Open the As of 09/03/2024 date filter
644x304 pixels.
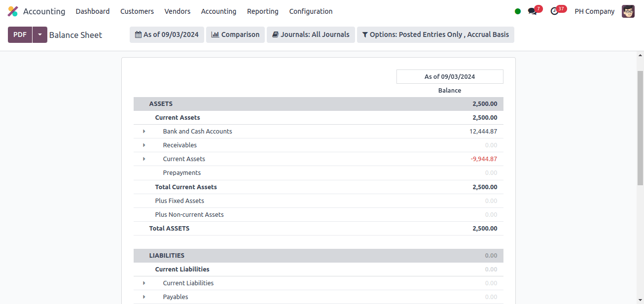click(167, 34)
